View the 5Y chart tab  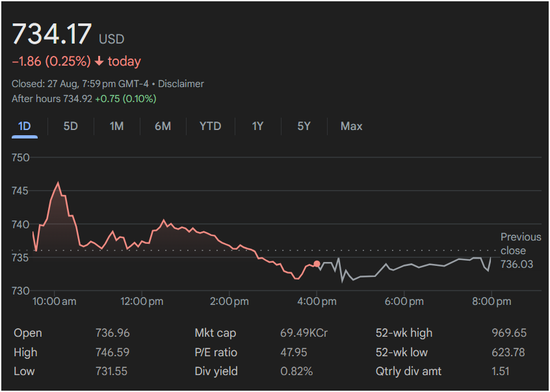point(304,126)
